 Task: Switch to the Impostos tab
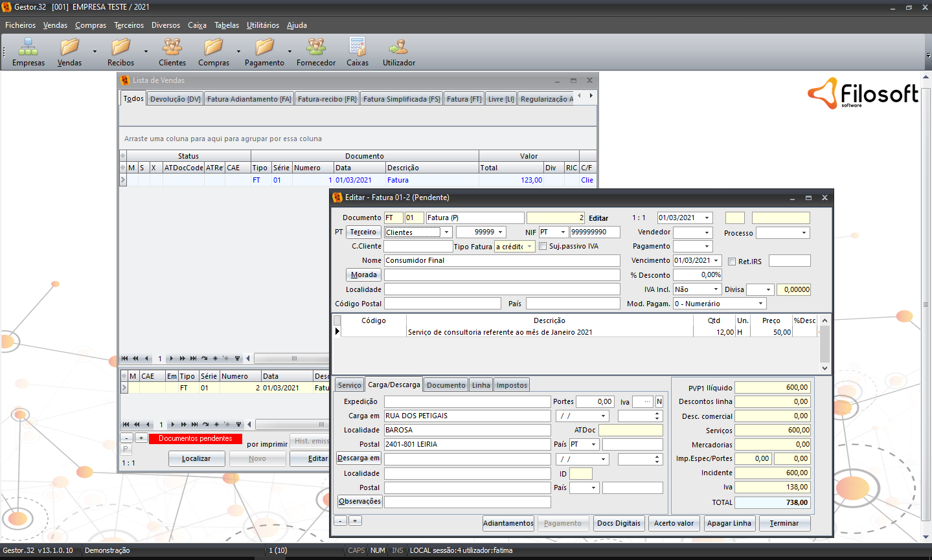[512, 385]
